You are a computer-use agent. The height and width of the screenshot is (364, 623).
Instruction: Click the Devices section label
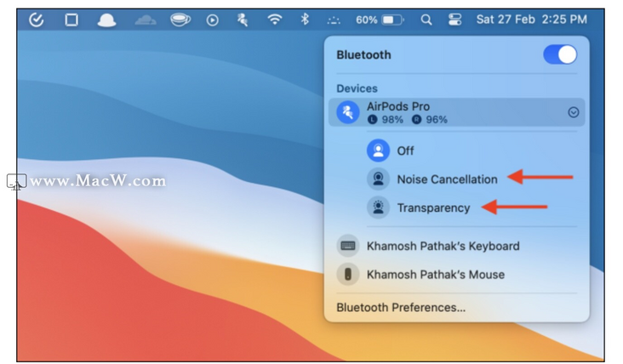pyautogui.click(x=357, y=88)
